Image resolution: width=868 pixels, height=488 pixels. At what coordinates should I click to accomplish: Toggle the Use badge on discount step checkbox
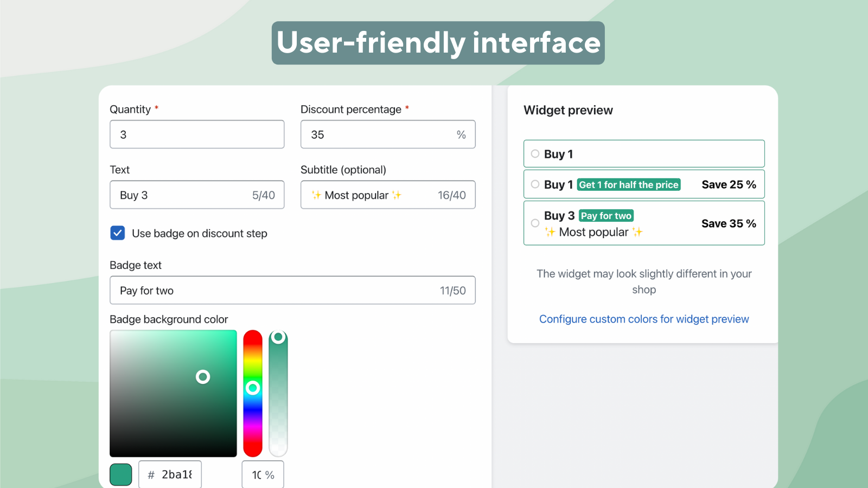pyautogui.click(x=118, y=233)
